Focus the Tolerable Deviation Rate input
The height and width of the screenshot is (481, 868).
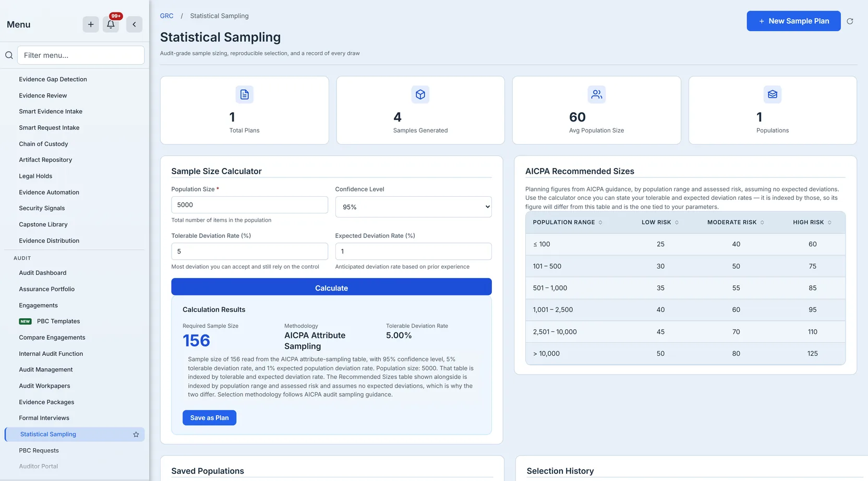pyautogui.click(x=249, y=251)
